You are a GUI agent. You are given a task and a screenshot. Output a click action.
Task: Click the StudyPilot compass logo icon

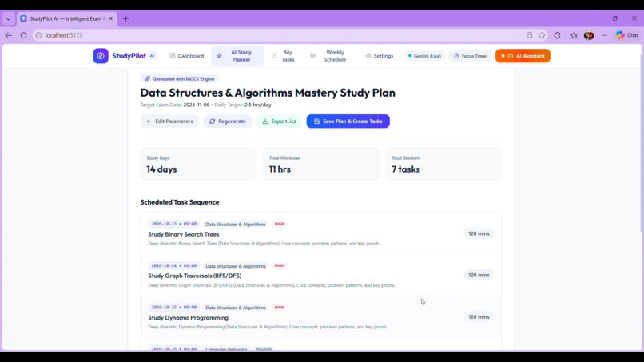pyautogui.click(x=101, y=56)
